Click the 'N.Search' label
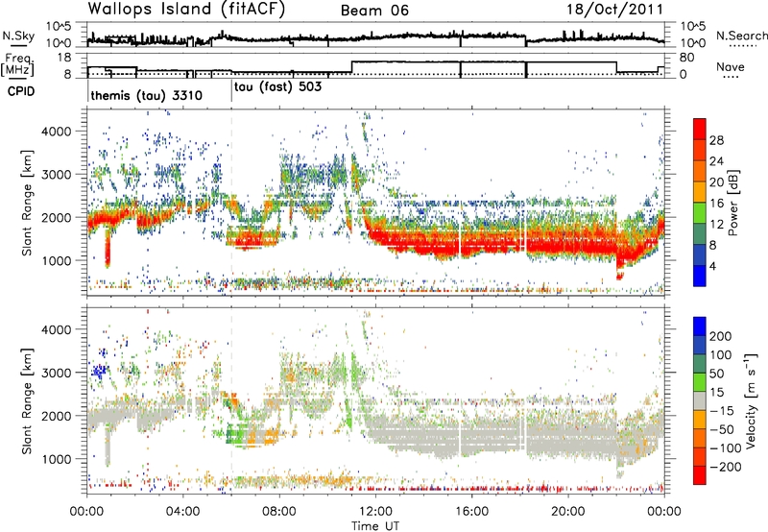 tap(742, 36)
